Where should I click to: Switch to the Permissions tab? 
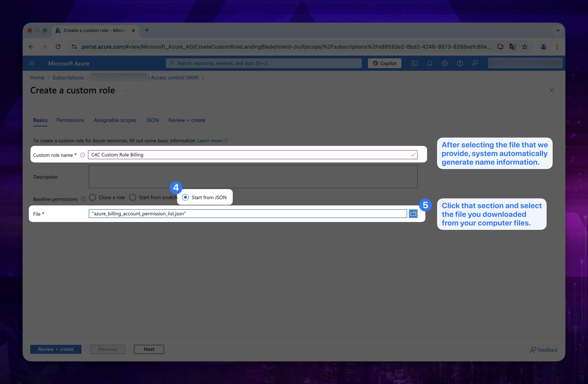[x=70, y=120]
